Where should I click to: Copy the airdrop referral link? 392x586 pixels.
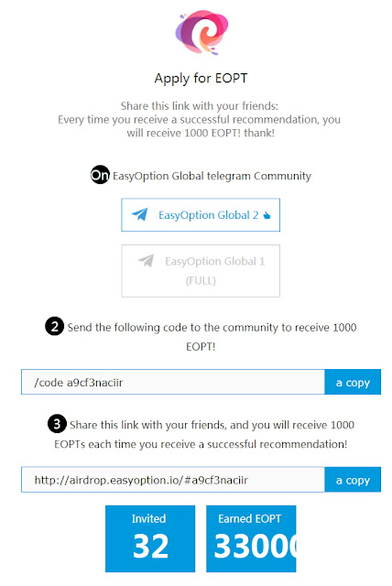(353, 480)
